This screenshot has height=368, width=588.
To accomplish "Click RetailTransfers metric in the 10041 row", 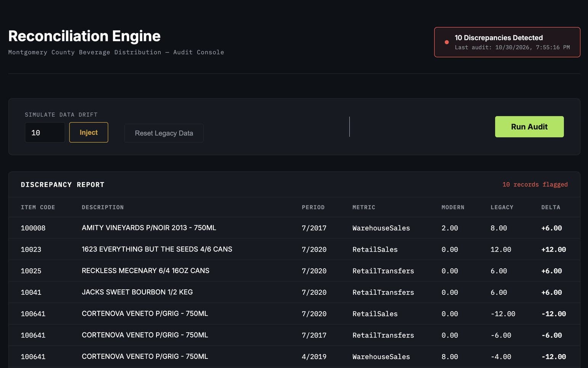I will (383, 292).
